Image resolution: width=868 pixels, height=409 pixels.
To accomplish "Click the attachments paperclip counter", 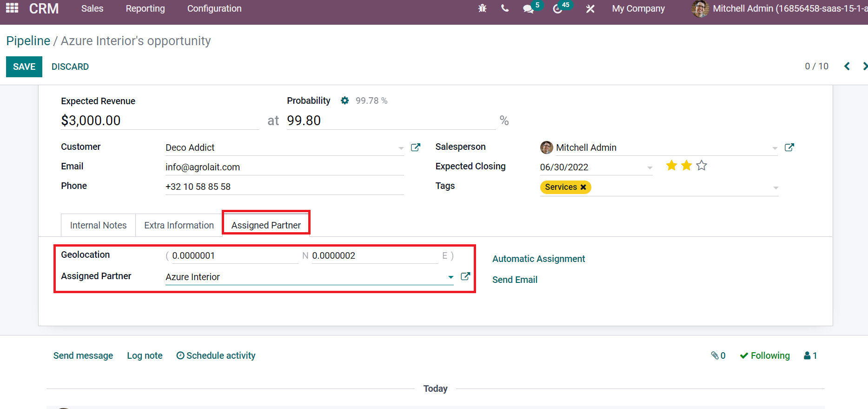I will (718, 355).
